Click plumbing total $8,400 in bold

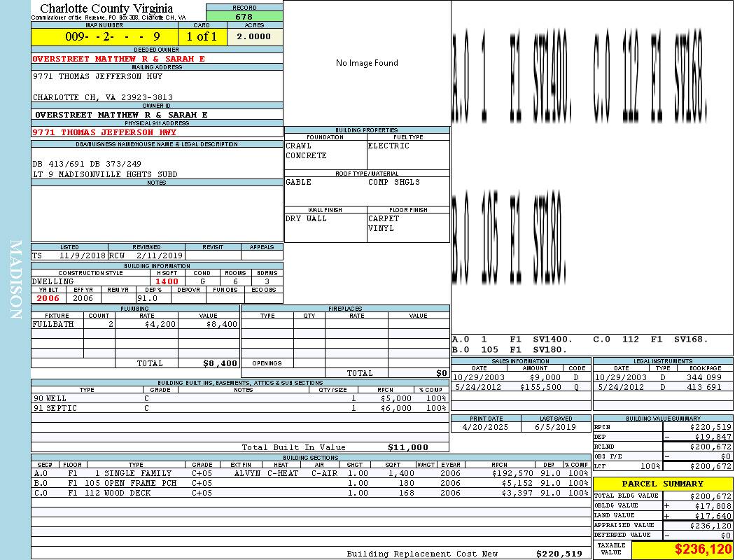pyautogui.click(x=220, y=363)
